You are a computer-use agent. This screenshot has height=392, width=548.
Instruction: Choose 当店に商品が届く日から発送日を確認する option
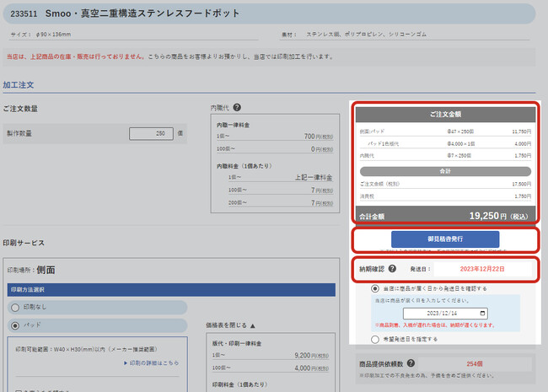374,287
